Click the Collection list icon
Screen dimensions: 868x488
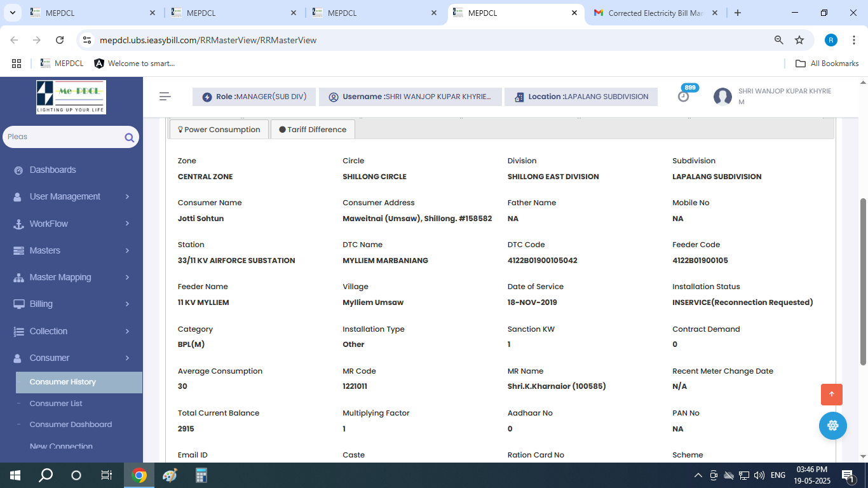coord(18,331)
